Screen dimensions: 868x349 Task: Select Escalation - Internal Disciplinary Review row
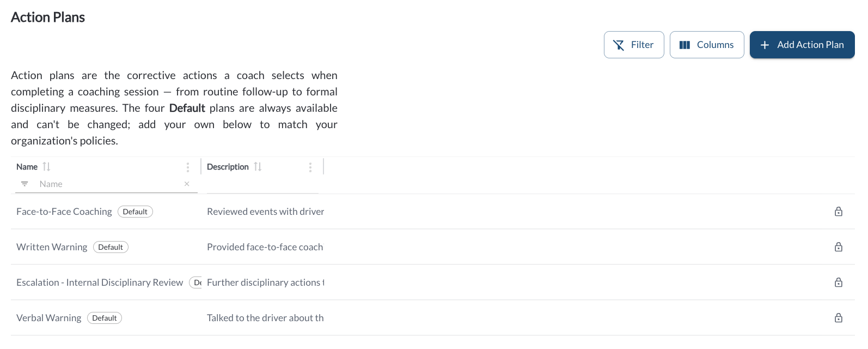[433, 282]
